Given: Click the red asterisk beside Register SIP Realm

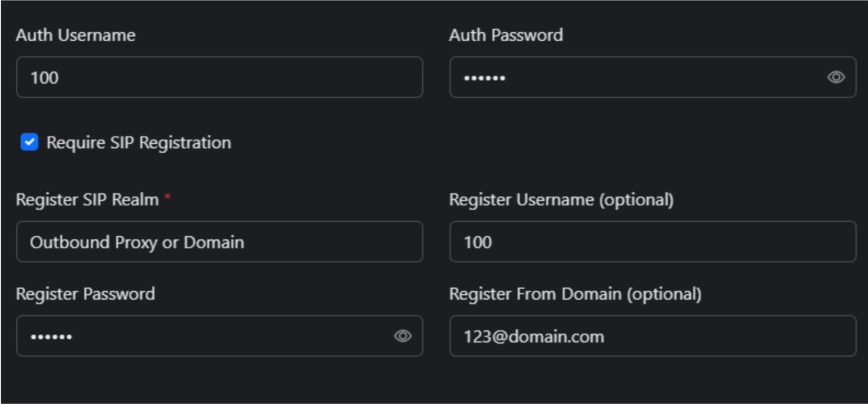Looking at the screenshot, I should [167, 198].
